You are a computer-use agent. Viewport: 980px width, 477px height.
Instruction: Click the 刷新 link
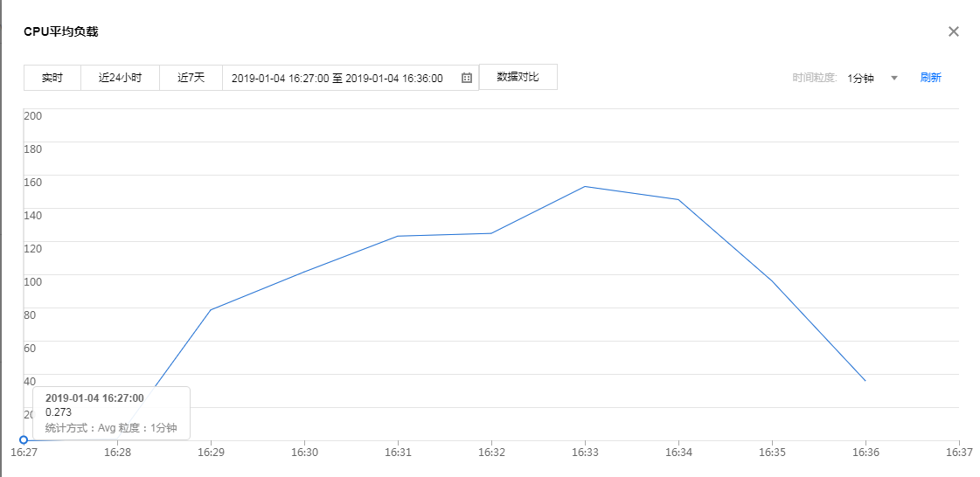point(930,78)
